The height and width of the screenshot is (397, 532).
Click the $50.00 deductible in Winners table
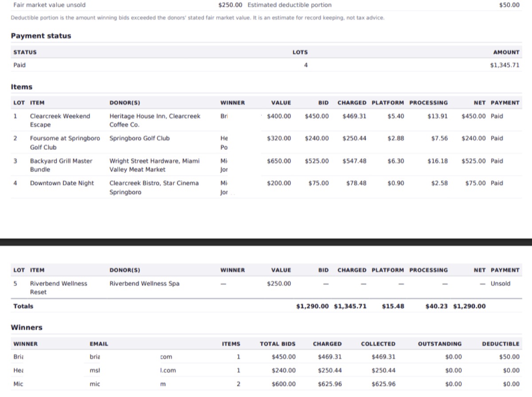pyautogui.click(x=509, y=357)
